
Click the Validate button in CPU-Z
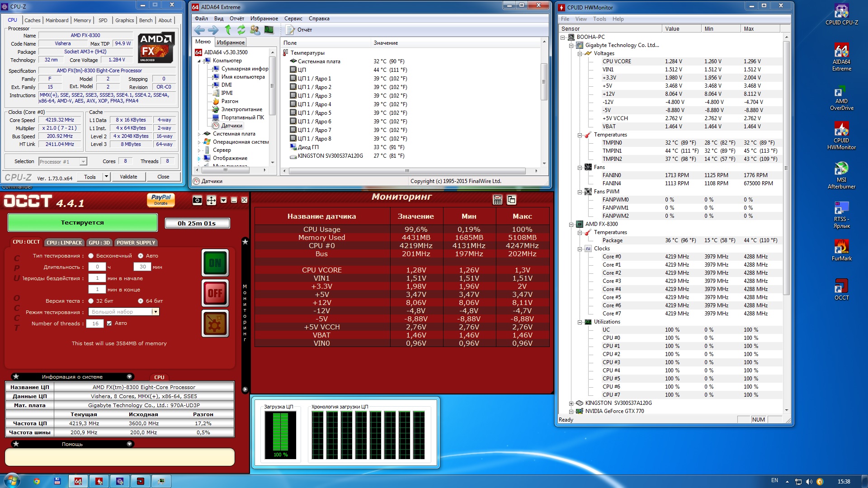point(128,177)
